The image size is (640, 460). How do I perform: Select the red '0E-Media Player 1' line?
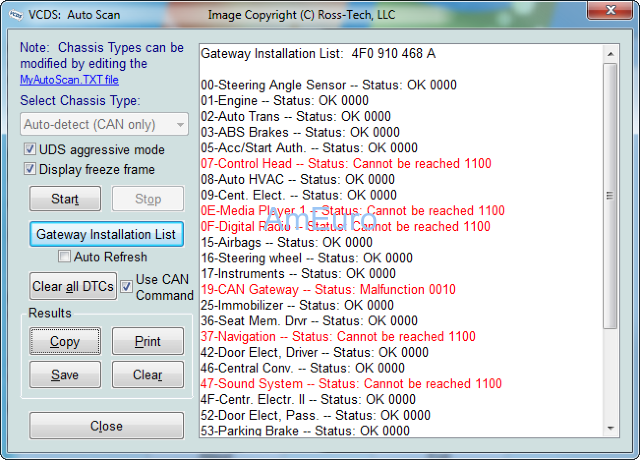click(x=353, y=211)
